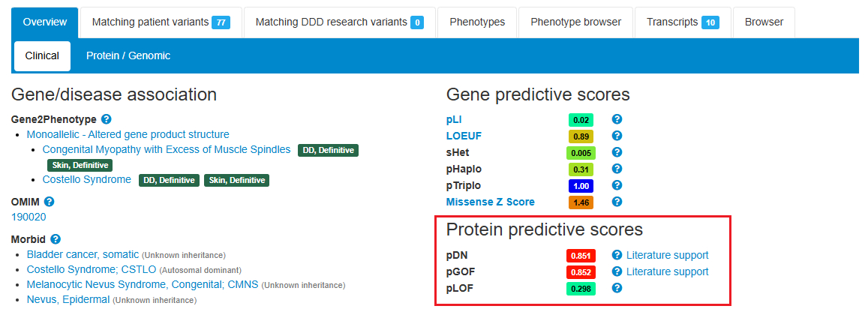Click help icon next to Gene2Phenotype
The image size is (868, 321).
coord(107,119)
